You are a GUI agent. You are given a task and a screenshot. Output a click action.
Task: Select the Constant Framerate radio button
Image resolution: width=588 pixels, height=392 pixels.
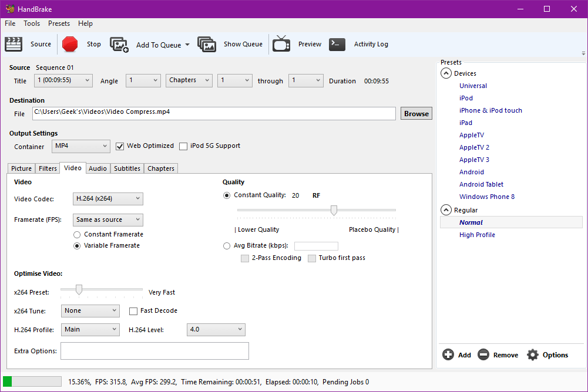[77, 235]
